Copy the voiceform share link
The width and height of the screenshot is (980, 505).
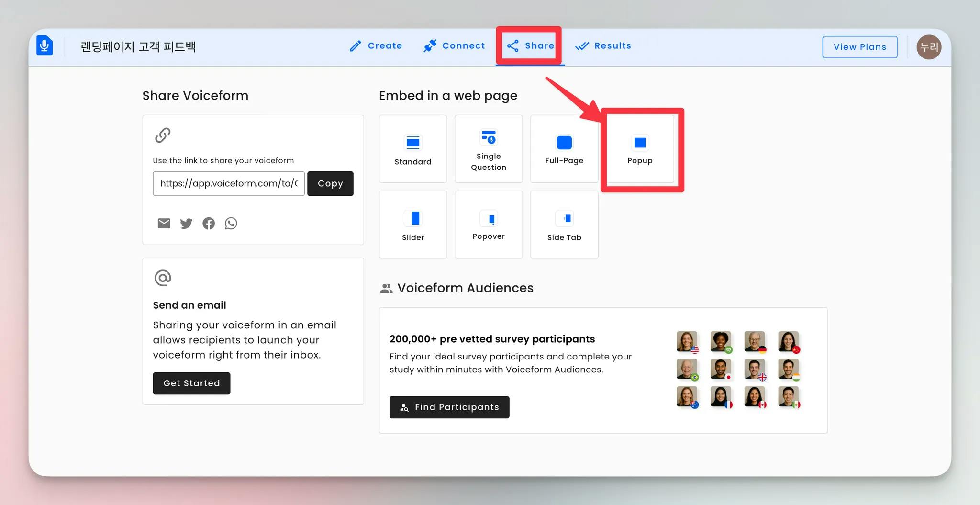tap(330, 183)
